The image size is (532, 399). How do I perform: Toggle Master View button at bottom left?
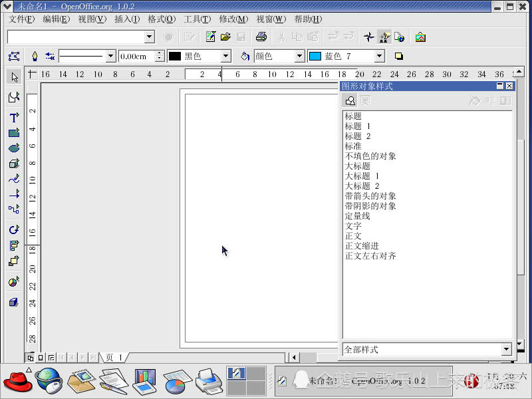click(x=41, y=358)
